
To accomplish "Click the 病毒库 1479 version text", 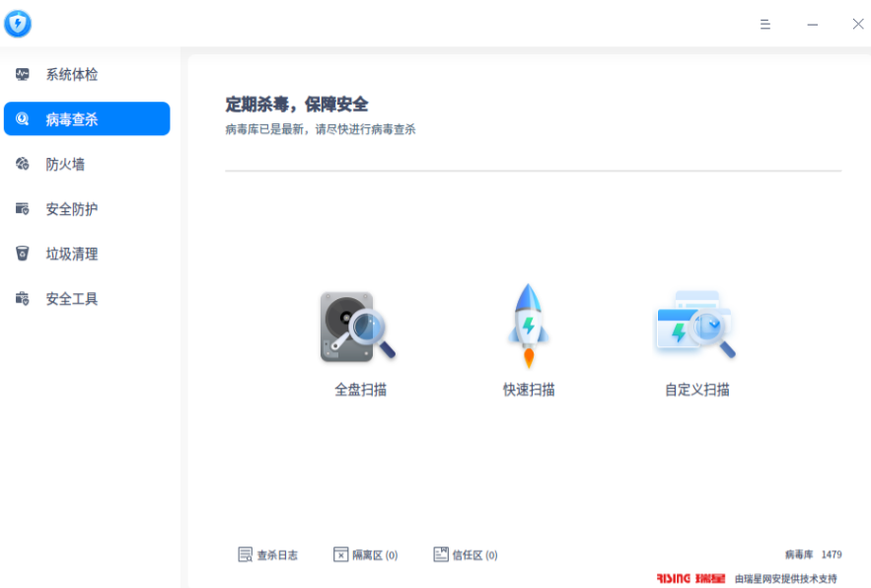I will pyautogui.click(x=813, y=554).
